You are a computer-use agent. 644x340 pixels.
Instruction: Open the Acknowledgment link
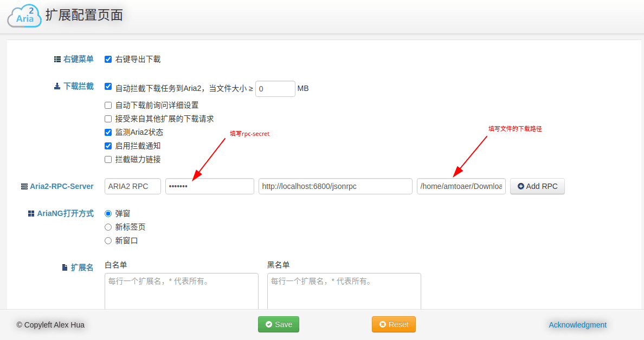coord(577,325)
